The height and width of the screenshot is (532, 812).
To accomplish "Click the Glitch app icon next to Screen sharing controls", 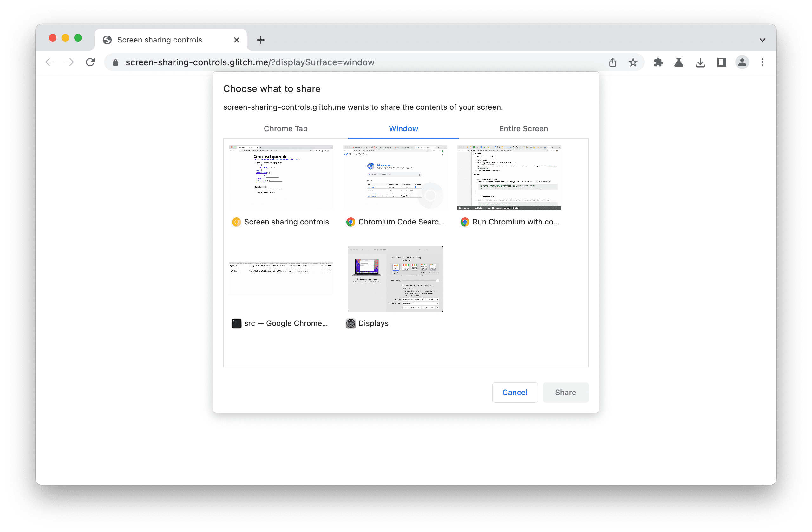I will coord(235,222).
